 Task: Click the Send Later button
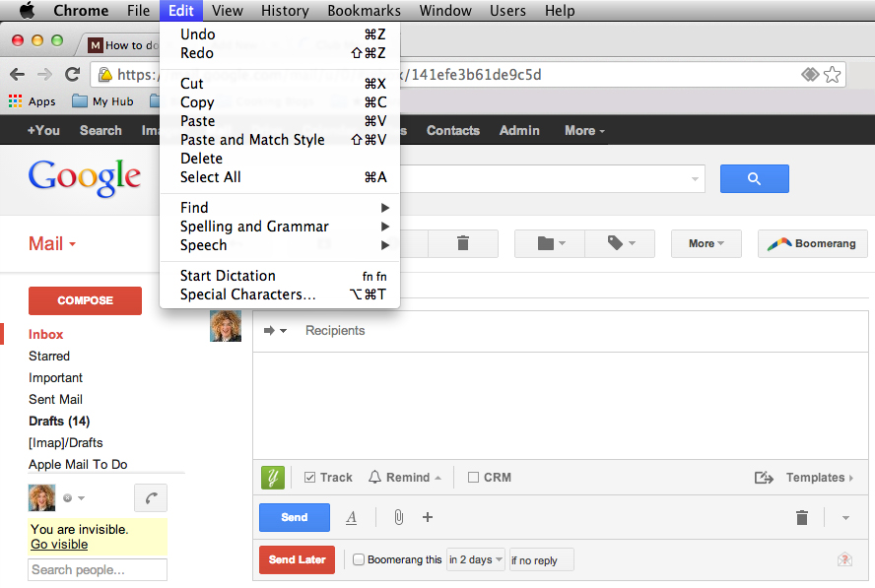coord(297,559)
